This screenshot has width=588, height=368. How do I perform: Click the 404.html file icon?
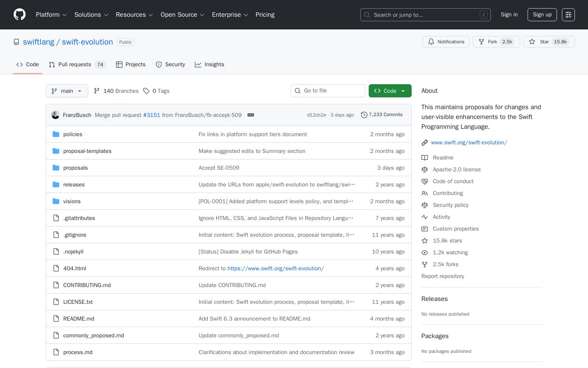click(x=56, y=268)
